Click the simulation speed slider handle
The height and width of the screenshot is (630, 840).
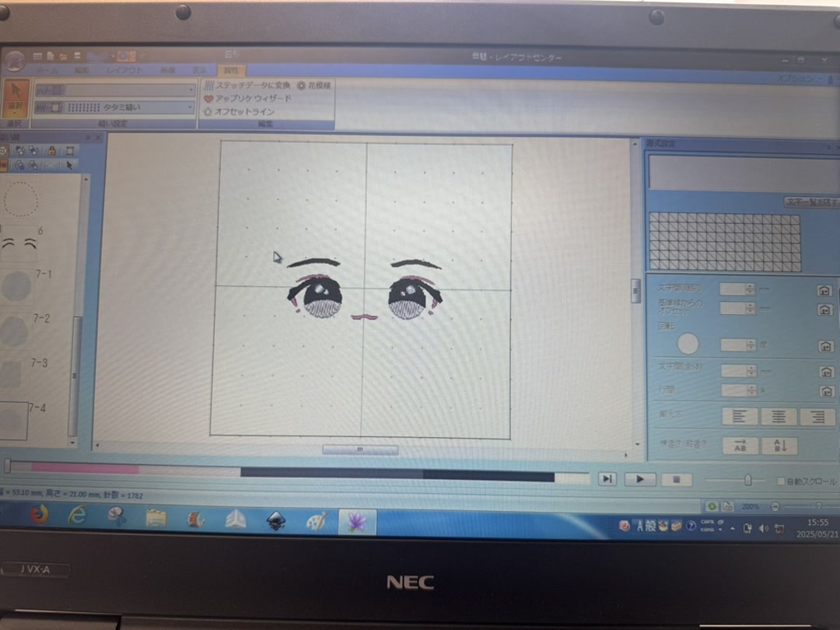747,479
